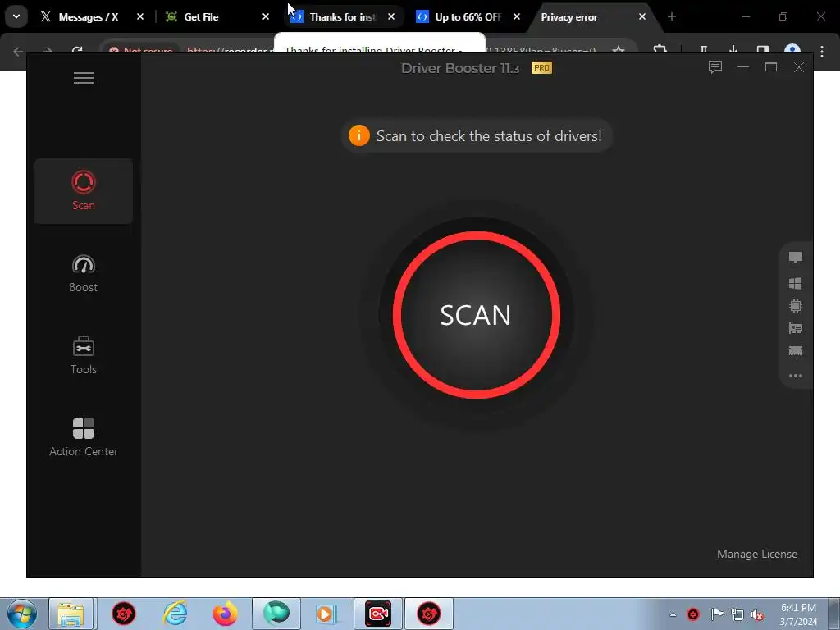Show memory RAM info in right panel
The image size is (840, 630).
click(x=796, y=351)
